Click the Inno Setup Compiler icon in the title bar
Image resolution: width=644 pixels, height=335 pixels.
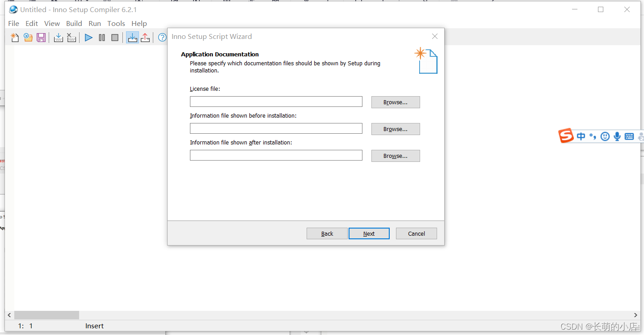pos(13,9)
